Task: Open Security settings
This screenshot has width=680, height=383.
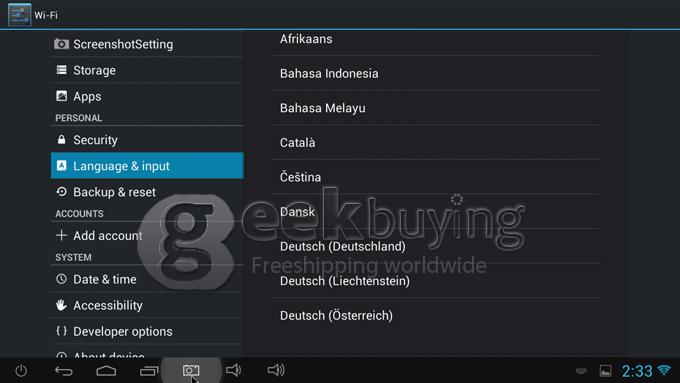Action: [147, 140]
